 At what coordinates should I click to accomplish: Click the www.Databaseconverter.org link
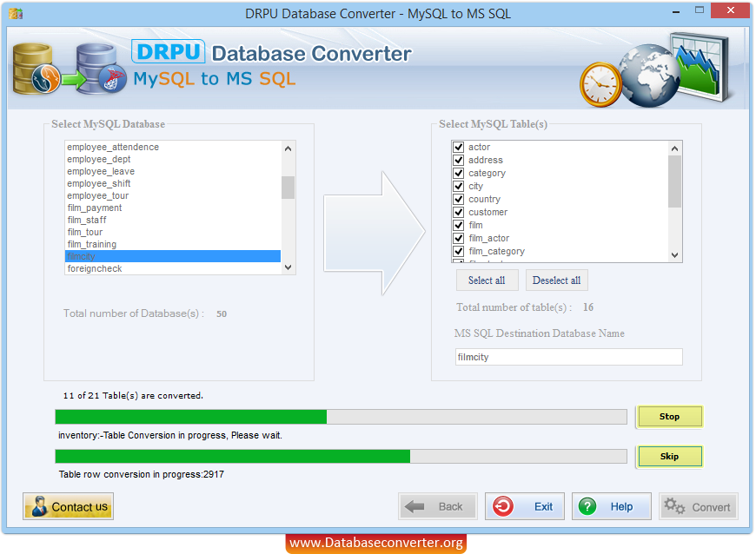[376, 543]
